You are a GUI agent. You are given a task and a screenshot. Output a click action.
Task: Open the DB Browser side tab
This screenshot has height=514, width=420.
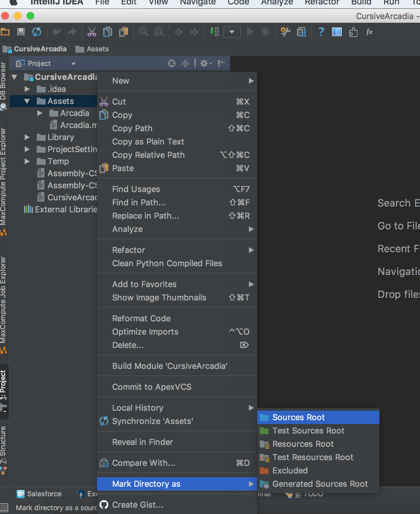coord(3,86)
